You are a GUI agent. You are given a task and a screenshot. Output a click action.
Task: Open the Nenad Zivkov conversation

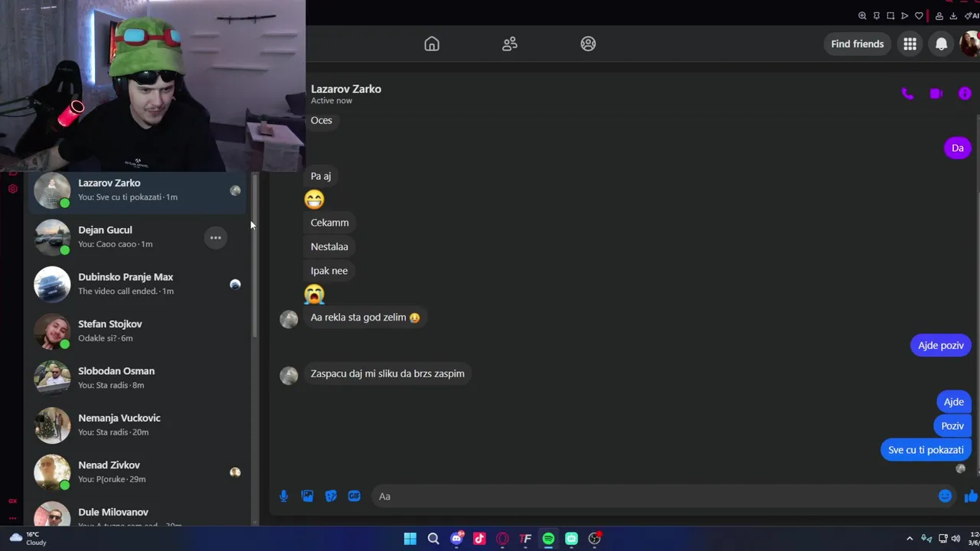(139, 472)
